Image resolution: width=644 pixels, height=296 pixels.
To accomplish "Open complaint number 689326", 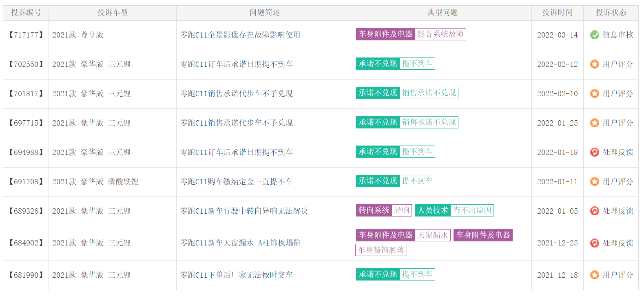I will (x=26, y=211).
